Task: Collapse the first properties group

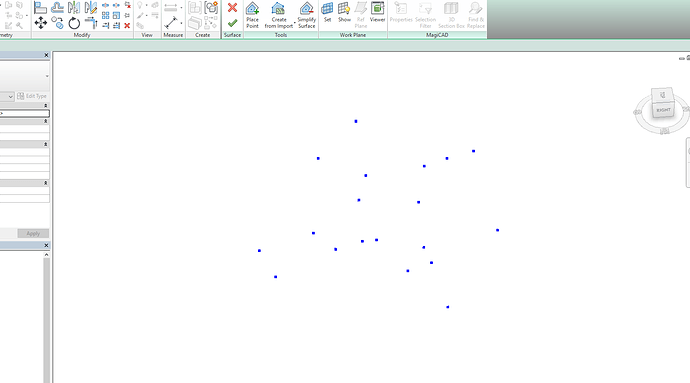Action: [45, 106]
